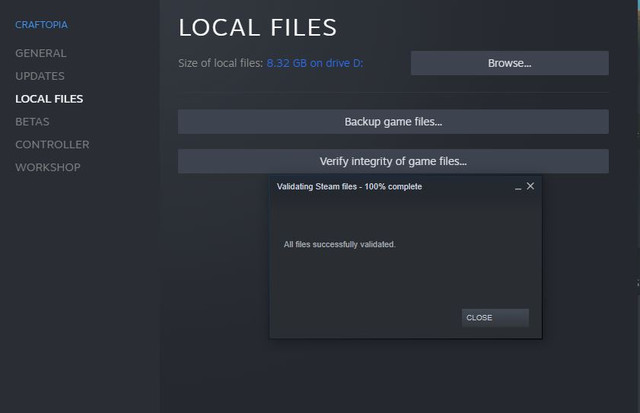The height and width of the screenshot is (413, 640).
Task: Minimize the Validating Steam files dialog
Action: tap(518, 187)
